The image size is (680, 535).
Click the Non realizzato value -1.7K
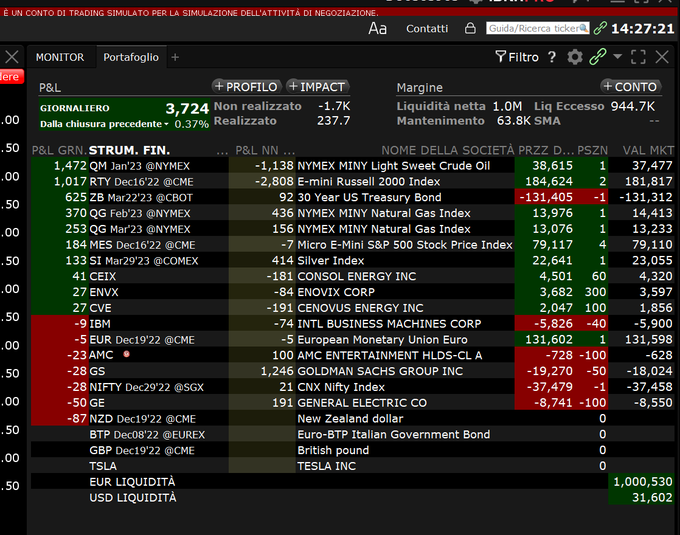[334, 106]
